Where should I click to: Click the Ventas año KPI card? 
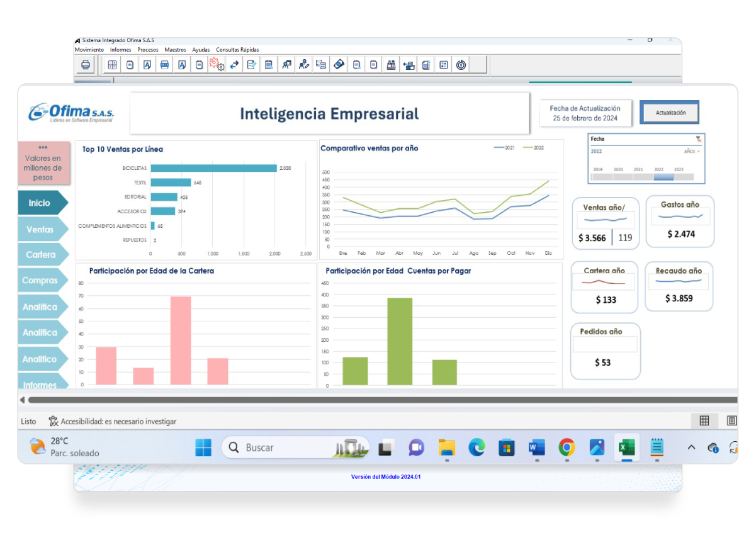606,223
